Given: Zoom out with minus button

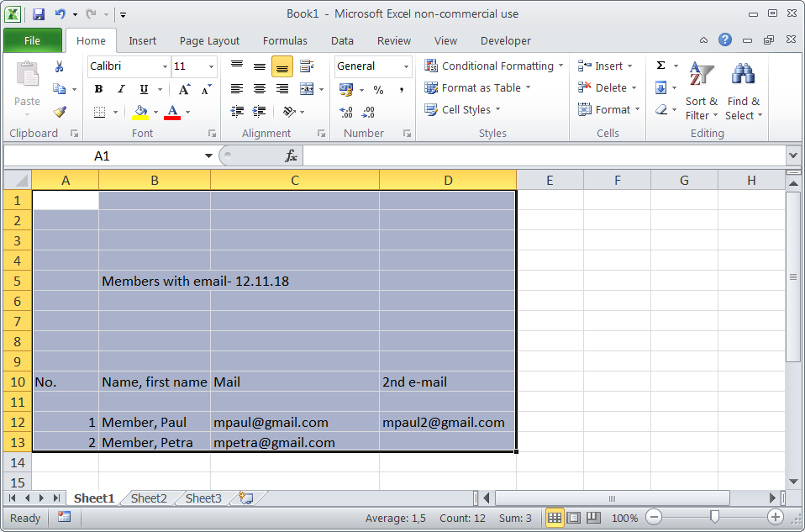Looking at the screenshot, I should pyautogui.click(x=653, y=518).
